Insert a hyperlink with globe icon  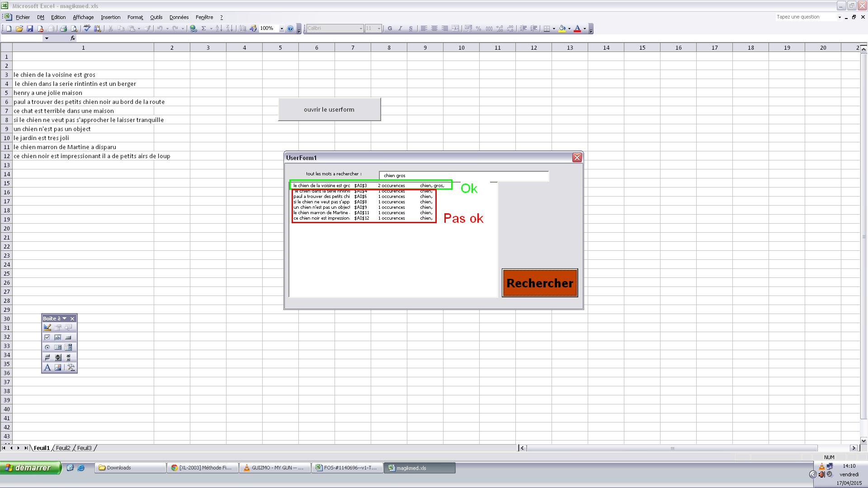(193, 28)
